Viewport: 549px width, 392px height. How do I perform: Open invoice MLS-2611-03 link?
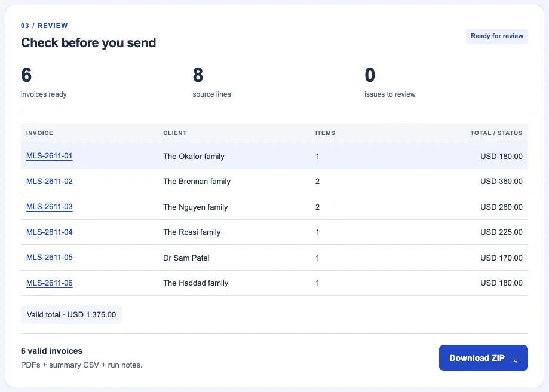50,207
